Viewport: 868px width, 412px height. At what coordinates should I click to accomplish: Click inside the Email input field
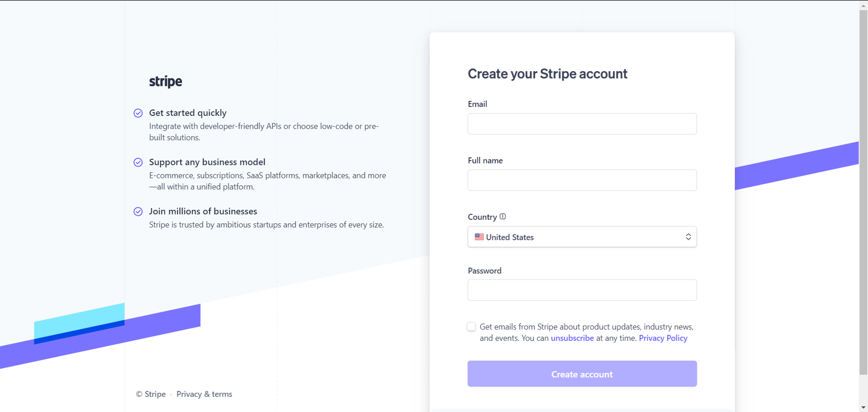(x=582, y=124)
